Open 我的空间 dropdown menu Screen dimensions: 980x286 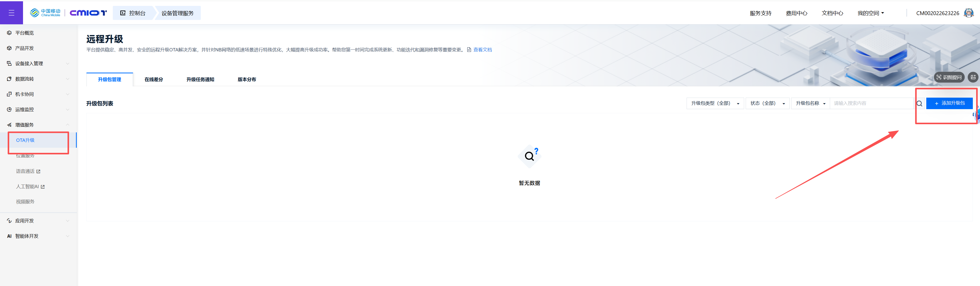pos(871,13)
